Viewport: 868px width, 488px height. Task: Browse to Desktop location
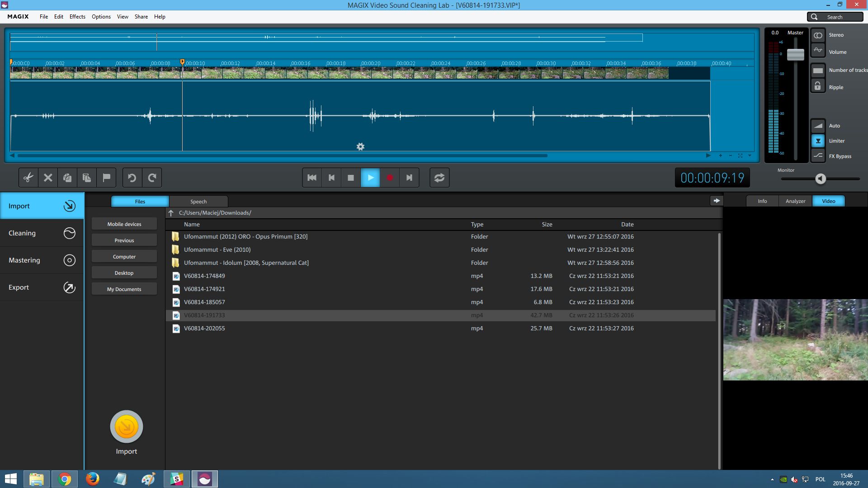pyautogui.click(x=124, y=272)
